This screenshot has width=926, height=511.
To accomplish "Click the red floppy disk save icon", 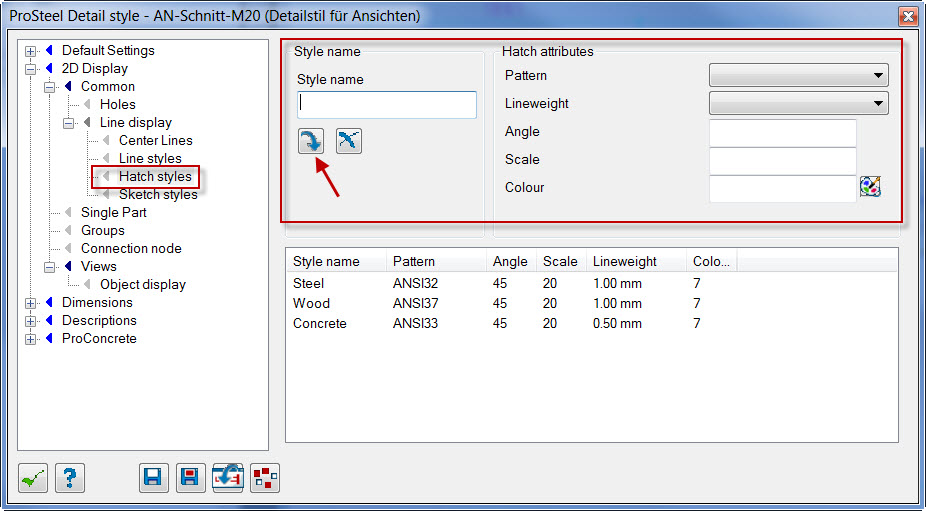I will point(191,477).
